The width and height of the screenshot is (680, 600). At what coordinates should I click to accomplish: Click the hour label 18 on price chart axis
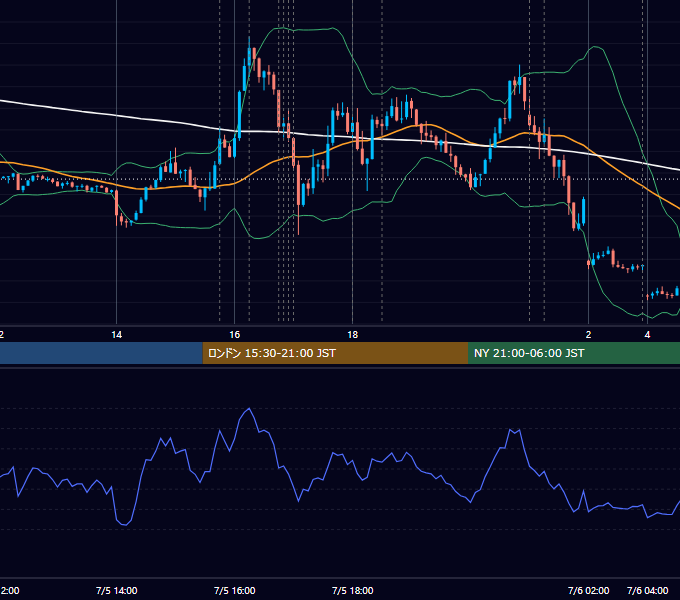pyautogui.click(x=353, y=335)
